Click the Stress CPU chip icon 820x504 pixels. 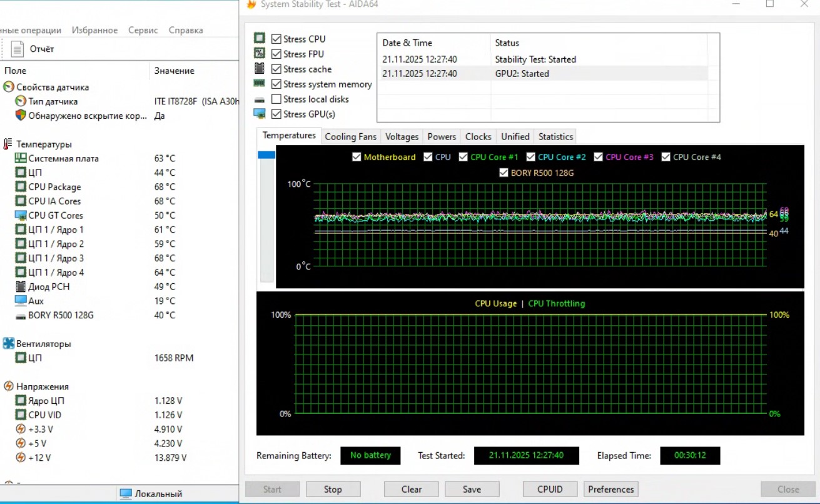click(x=259, y=39)
